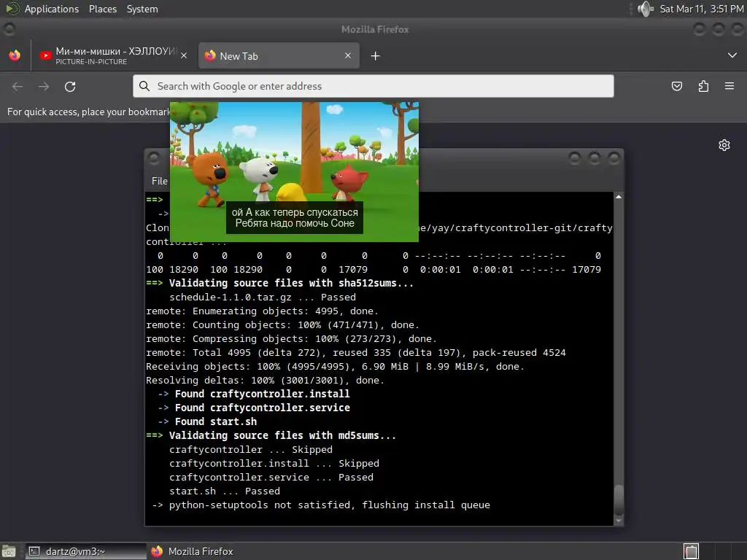The width and height of the screenshot is (747, 560).
Task: Click 'Validating source files with md5sums...' line
Action: click(x=271, y=436)
